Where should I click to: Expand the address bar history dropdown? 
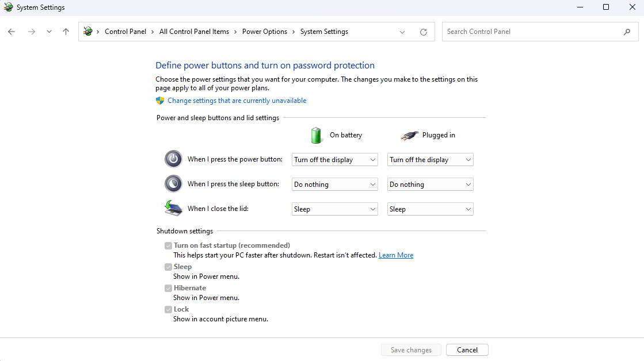[402, 32]
